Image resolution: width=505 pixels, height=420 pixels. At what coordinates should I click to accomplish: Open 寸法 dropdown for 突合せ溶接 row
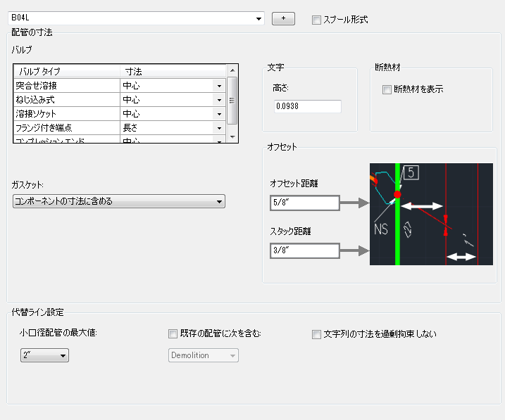(x=219, y=86)
